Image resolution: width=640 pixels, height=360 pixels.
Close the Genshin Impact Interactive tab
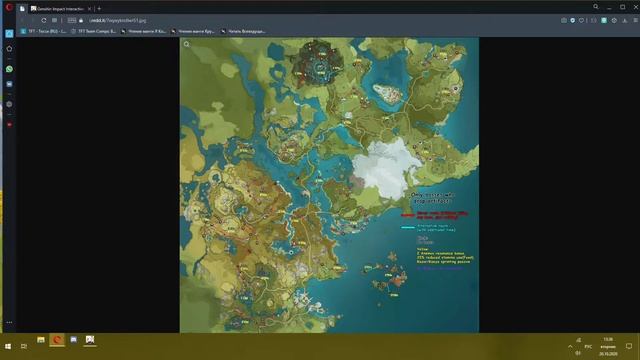(89, 8)
